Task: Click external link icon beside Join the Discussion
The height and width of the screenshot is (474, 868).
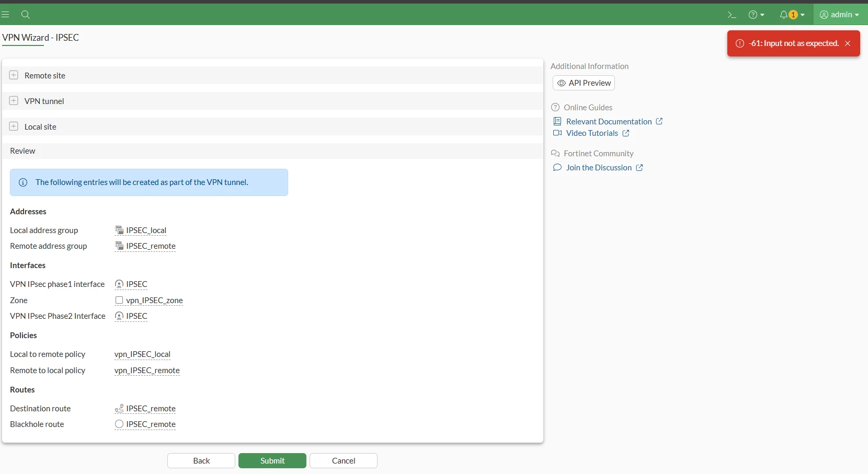Action: [639, 168]
